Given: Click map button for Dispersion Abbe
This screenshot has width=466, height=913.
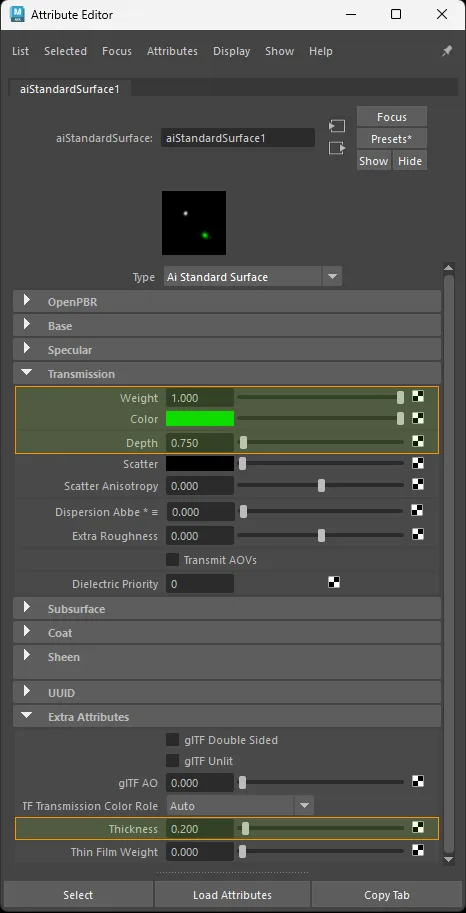Looking at the screenshot, I should [417, 511].
